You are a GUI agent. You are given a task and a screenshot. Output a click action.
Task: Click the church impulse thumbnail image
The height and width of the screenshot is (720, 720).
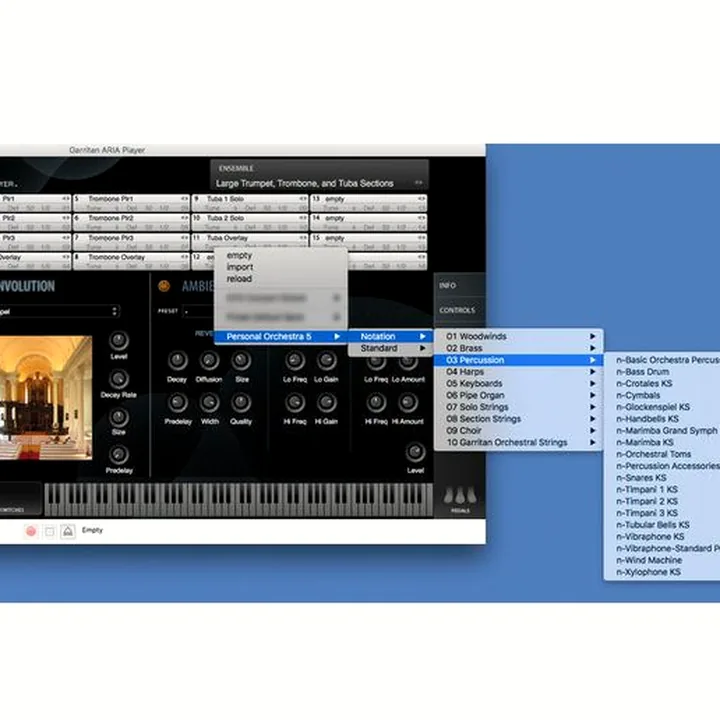(x=45, y=398)
